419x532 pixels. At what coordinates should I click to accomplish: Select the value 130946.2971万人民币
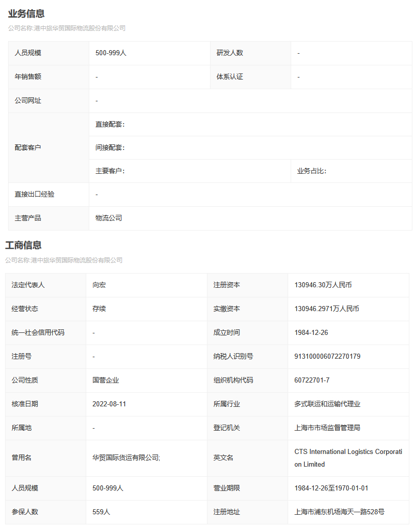tap(327, 309)
